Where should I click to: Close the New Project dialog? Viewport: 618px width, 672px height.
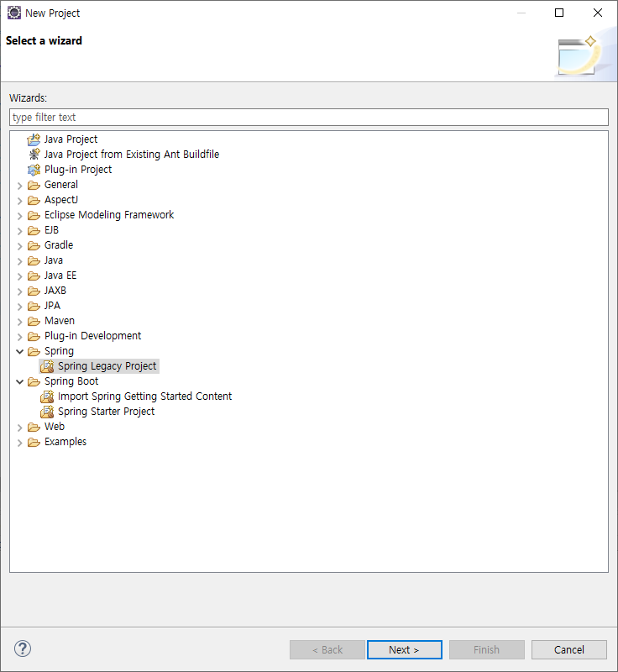tap(598, 13)
